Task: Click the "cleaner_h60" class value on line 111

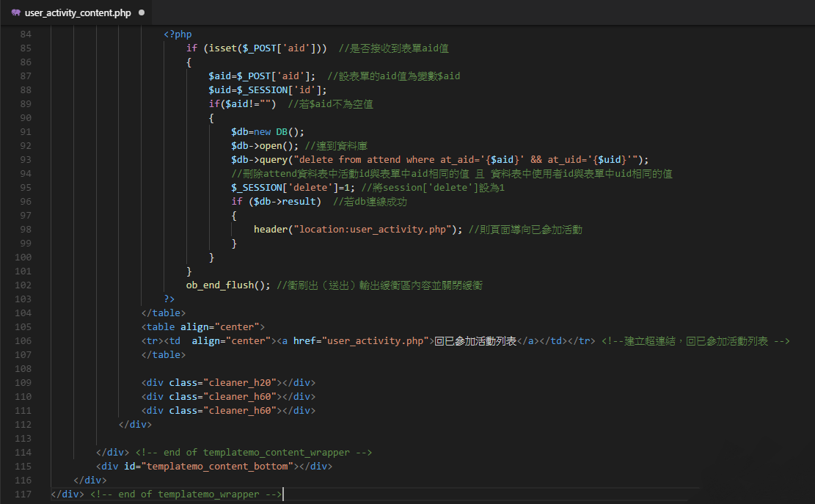Action: coord(240,411)
